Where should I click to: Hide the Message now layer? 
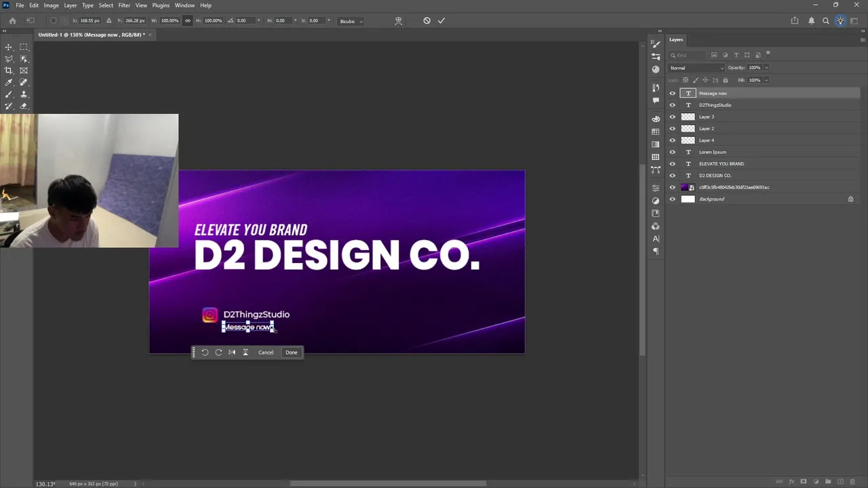pyautogui.click(x=673, y=94)
